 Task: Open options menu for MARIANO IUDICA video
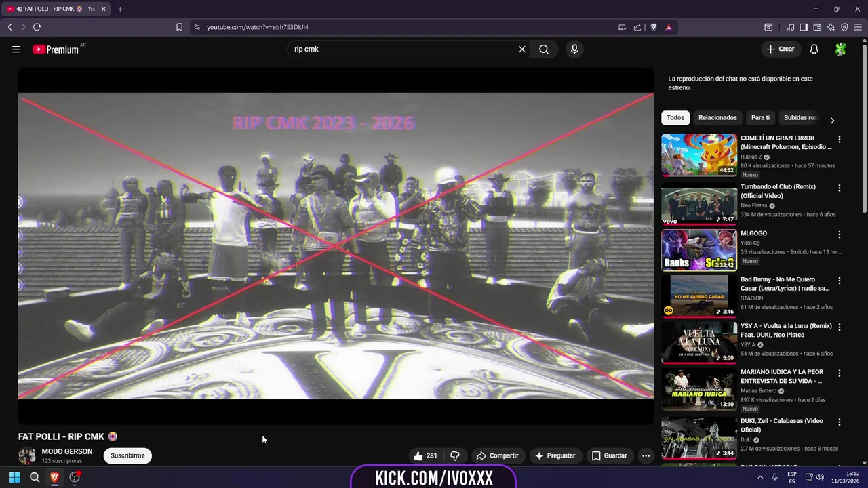coord(840,373)
